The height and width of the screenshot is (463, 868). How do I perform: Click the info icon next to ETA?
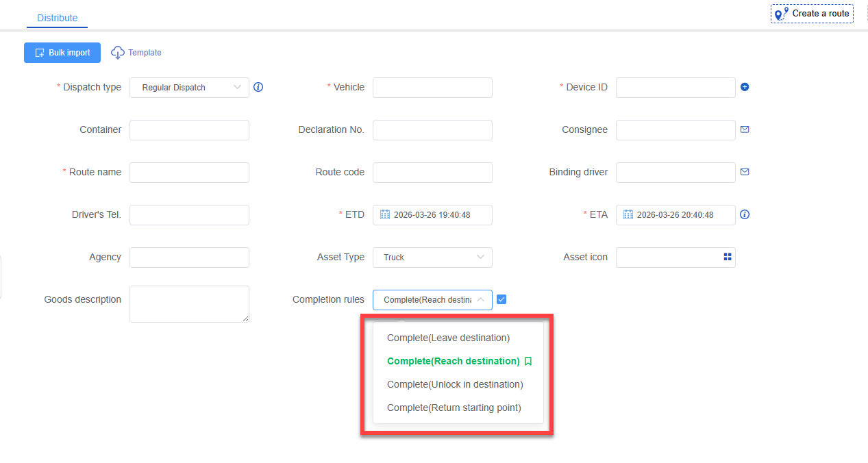(745, 214)
